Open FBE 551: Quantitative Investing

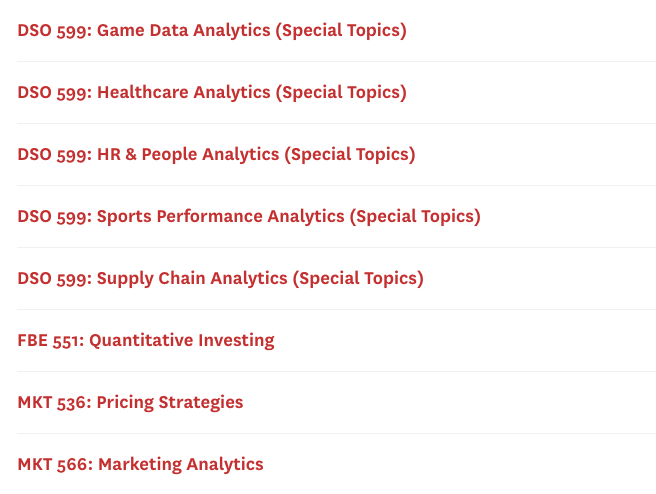tap(146, 340)
